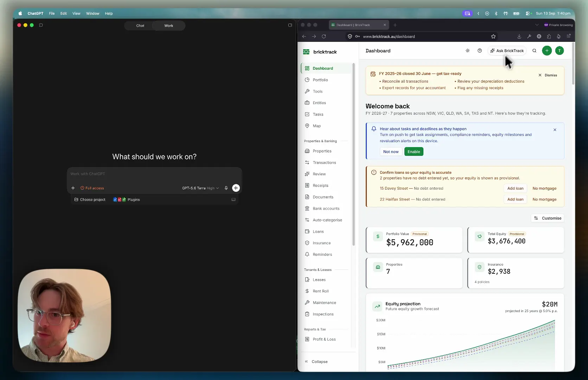Open Bank accounts in sidebar
The height and width of the screenshot is (380, 588).
(x=326, y=208)
